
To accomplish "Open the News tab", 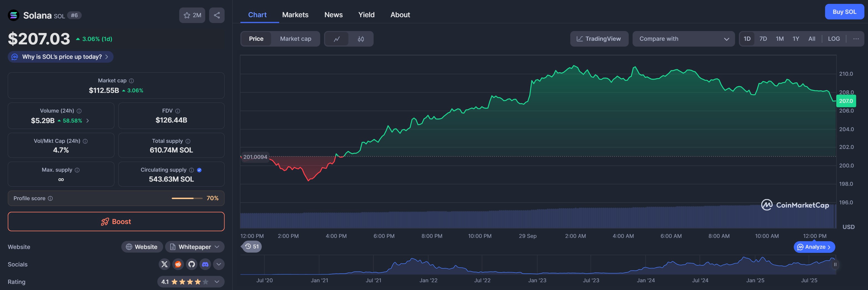I will pyautogui.click(x=333, y=15).
